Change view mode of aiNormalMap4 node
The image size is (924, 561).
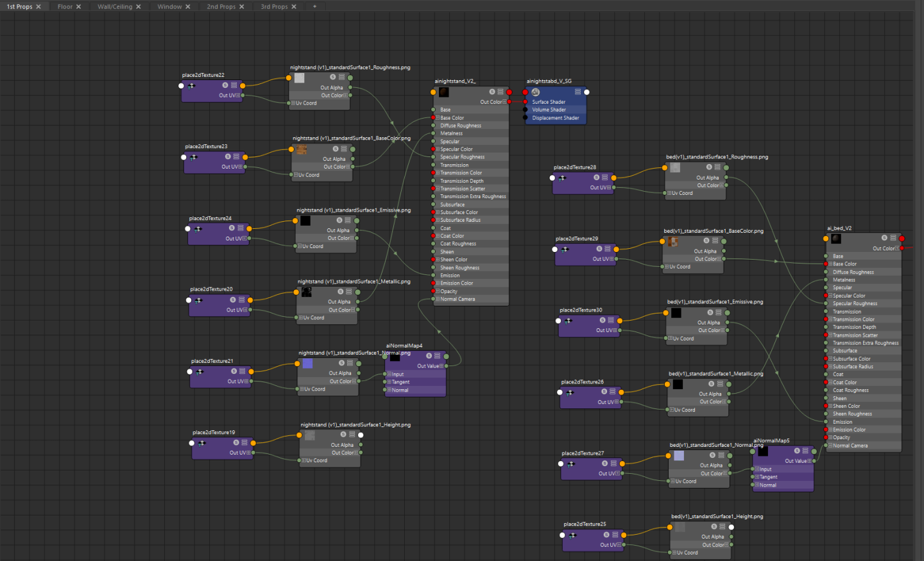click(438, 356)
